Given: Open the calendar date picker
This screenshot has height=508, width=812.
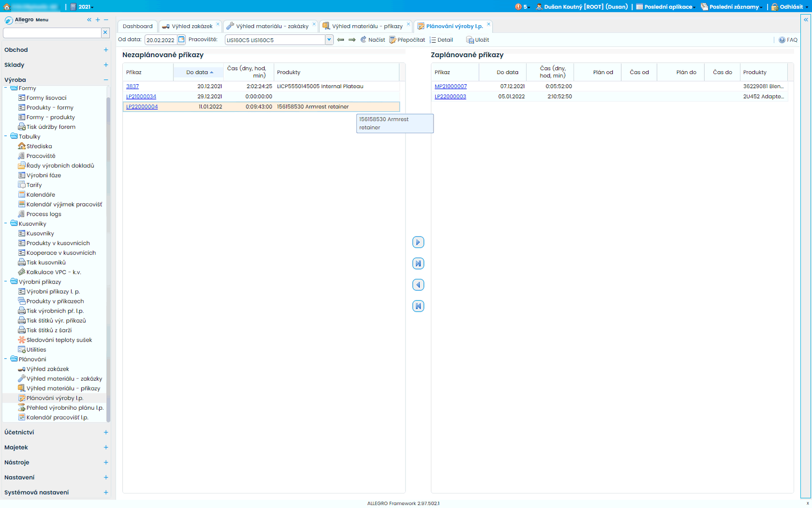Looking at the screenshot, I should 181,40.
